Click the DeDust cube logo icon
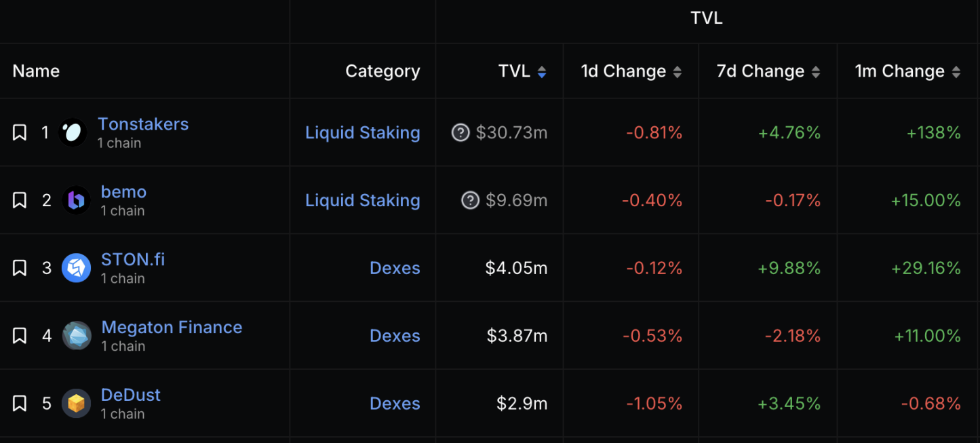The width and height of the screenshot is (980, 443). coord(76,404)
